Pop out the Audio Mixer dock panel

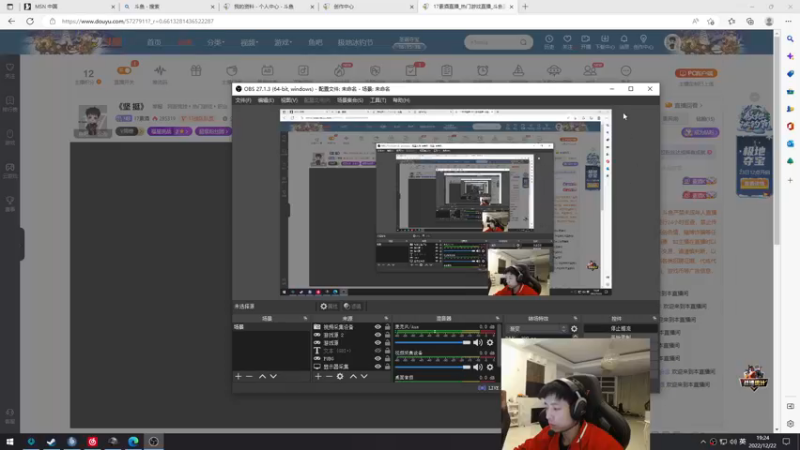(x=497, y=318)
